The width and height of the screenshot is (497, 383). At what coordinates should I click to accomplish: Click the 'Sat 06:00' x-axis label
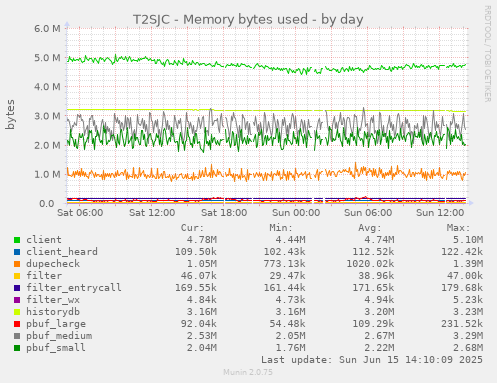pyautogui.click(x=80, y=213)
